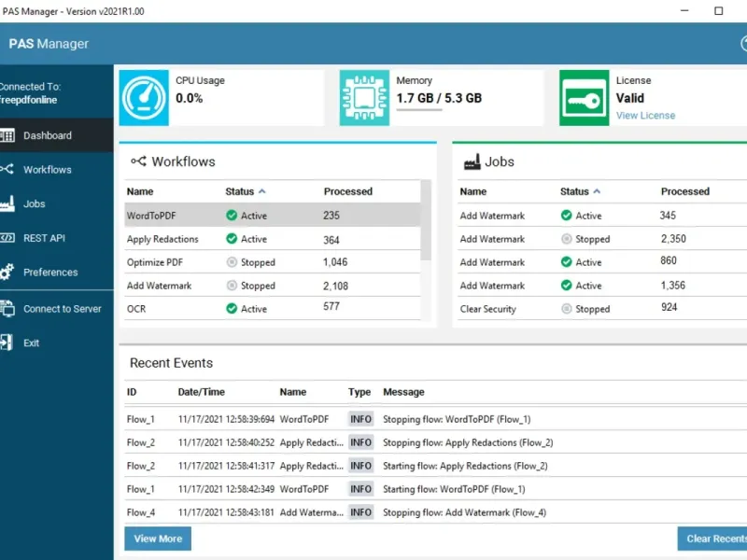Sort workflows by the Status column arrow
747x560 pixels.
tap(262, 191)
